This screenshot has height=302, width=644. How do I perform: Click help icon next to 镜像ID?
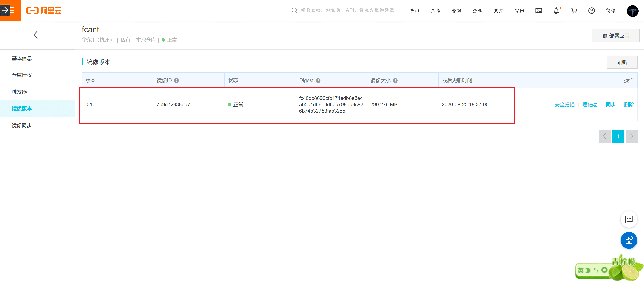point(176,80)
